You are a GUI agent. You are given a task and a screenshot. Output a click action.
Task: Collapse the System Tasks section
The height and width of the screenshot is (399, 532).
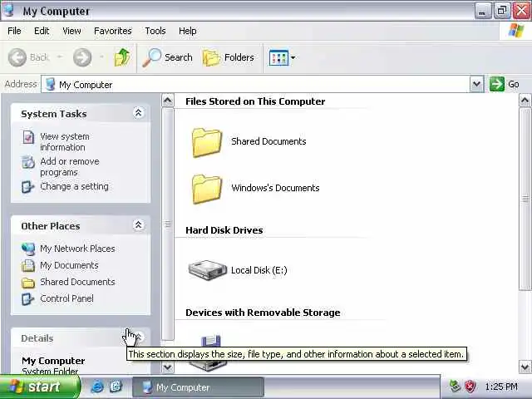click(x=138, y=113)
